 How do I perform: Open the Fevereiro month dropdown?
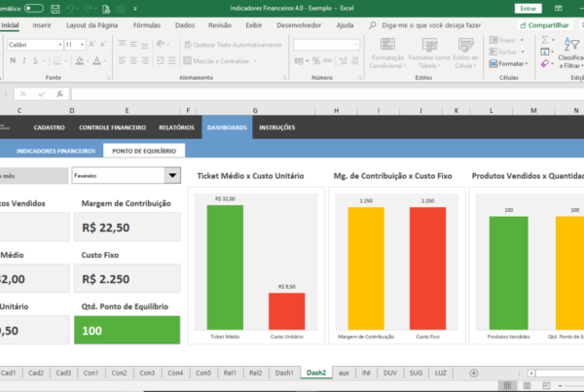click(172, 175)
